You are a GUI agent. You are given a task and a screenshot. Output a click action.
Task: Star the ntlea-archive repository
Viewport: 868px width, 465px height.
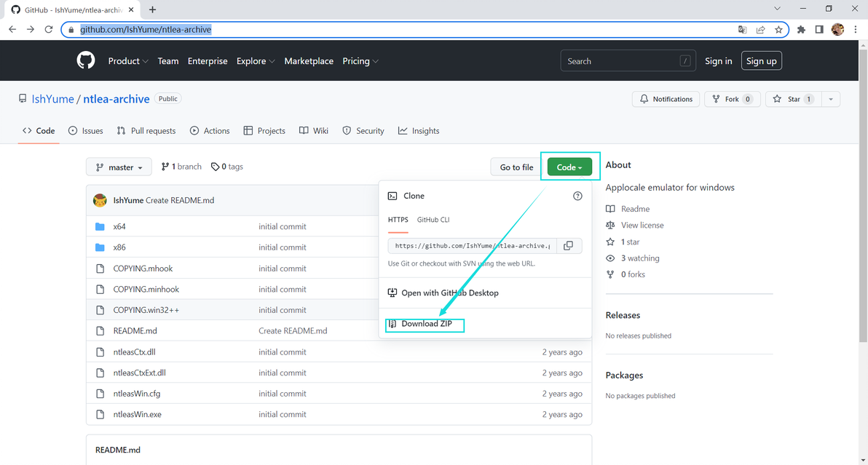[794, 99]
